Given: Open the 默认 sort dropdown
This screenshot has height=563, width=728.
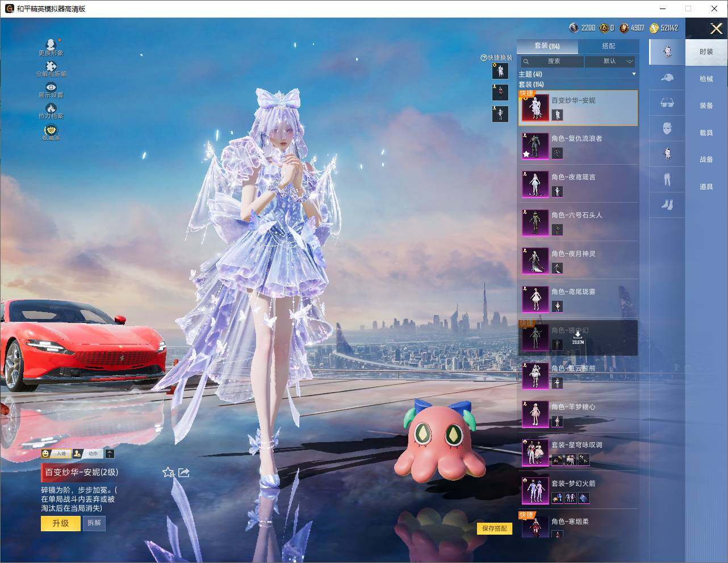Looking at the screenshot, I should click(x=610, y=61).
